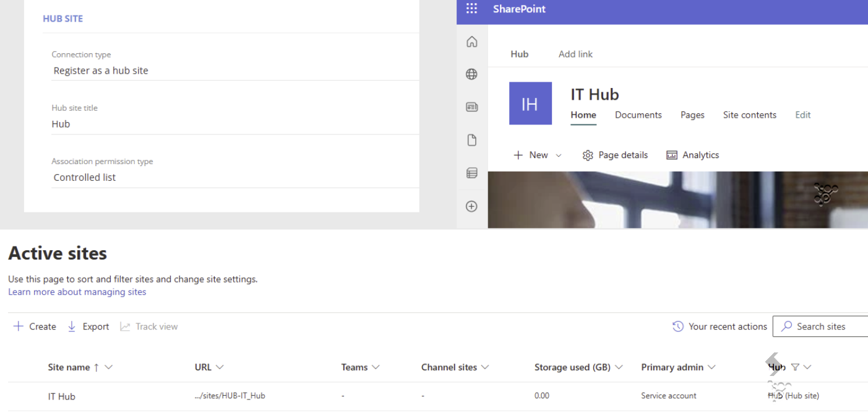Click the Export download arrow icon
The height and width of the screenshot is (415, 868).
coord(72,326)
